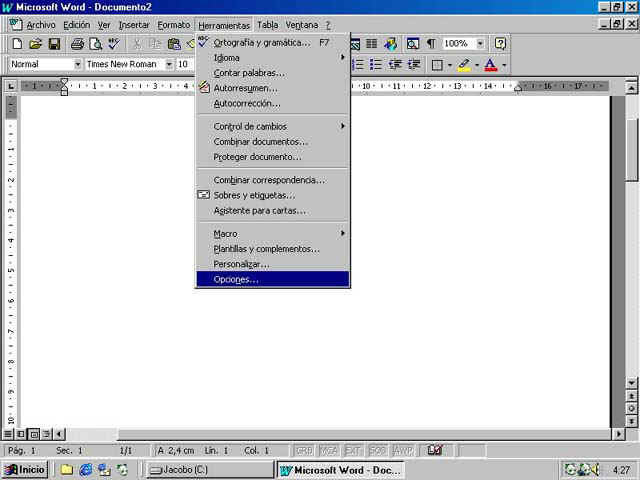Image resolution: width=640 pixels, height=480 pixels.
Task: Switch to Online Layout view button
Action: [20, 434]
